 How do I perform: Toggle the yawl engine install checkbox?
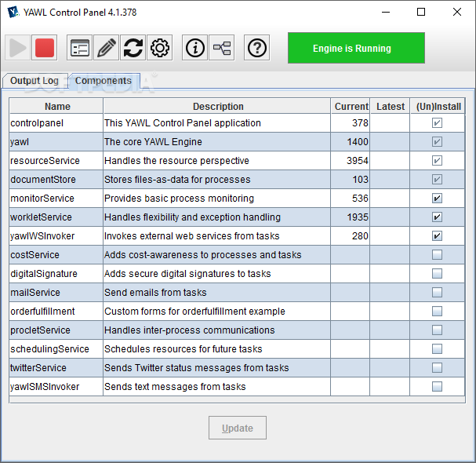click(x=437, y=142)
